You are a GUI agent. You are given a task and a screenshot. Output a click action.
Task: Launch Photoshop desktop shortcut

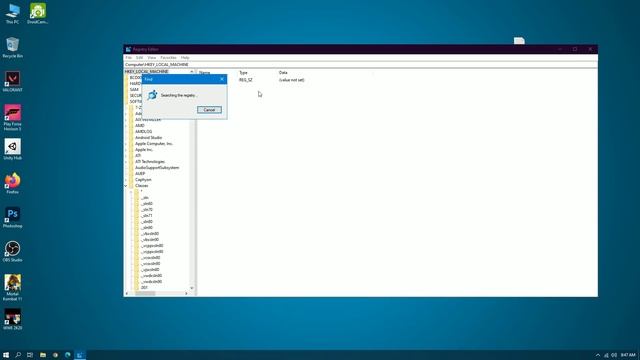click(x=12, y=217)
